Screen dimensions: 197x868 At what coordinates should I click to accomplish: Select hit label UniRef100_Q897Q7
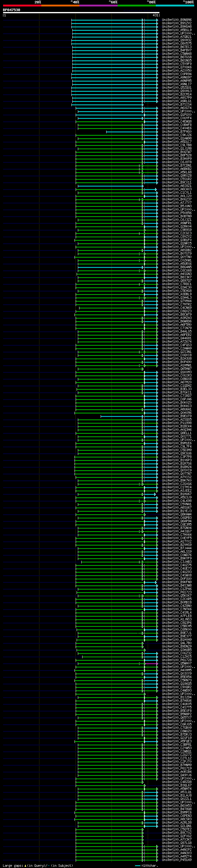pyautogui.click(x=177, y=281)
